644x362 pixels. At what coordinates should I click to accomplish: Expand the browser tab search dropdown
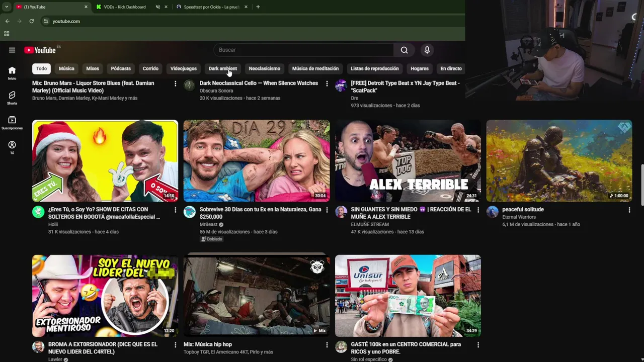7,7
